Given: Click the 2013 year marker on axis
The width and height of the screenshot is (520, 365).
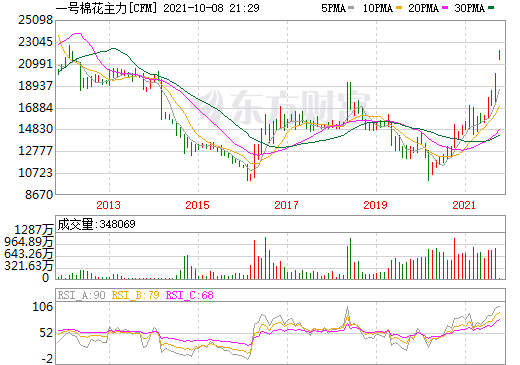Looking at the screenshot, I should (109, 205).
